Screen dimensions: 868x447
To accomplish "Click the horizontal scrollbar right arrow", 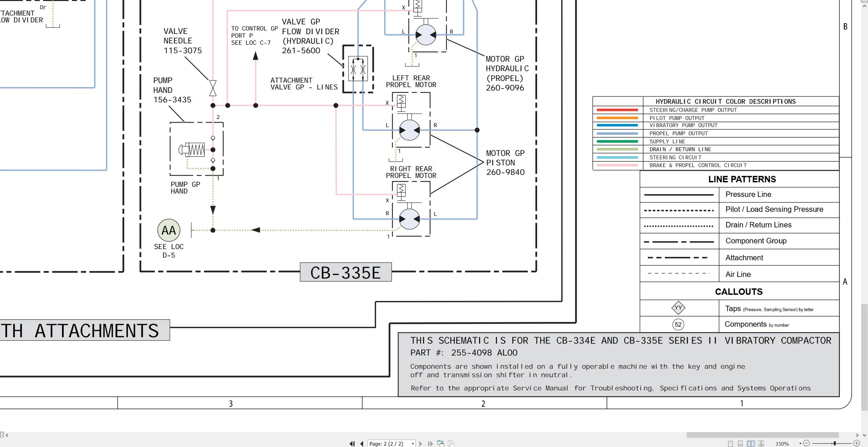I will [x=857, y=435].
